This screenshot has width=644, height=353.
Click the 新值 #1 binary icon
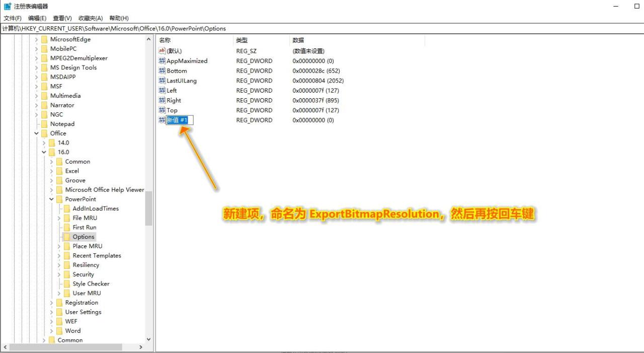[x=162, y=120]
